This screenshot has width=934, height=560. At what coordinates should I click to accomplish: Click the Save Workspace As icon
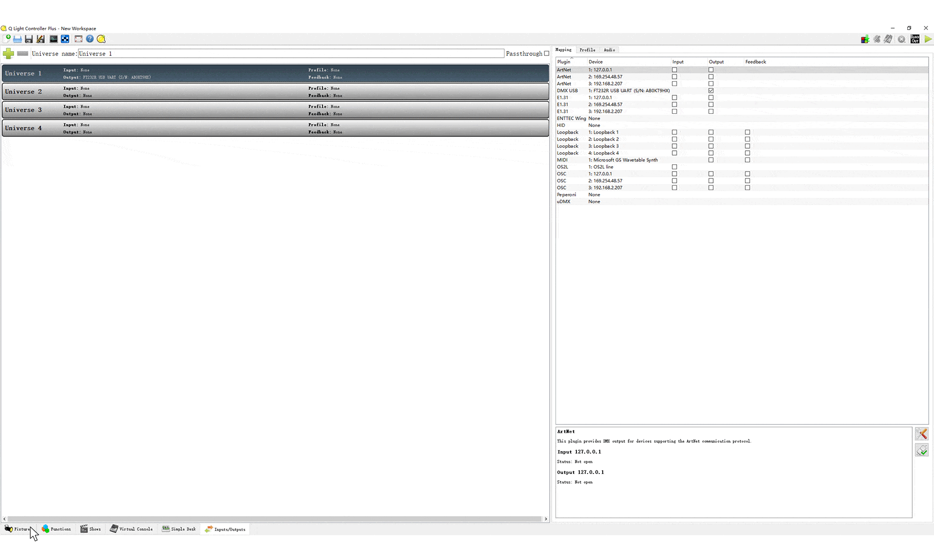tap(40, 39)
